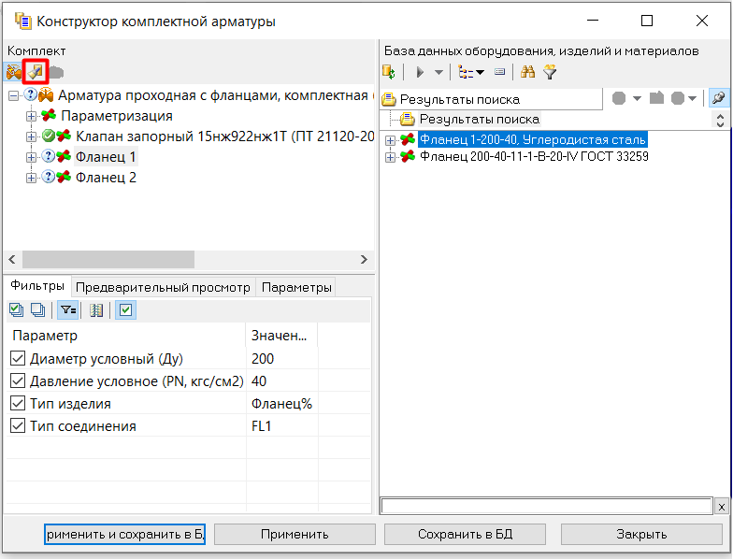Click the Закрыть button

(x=641, y=534)
